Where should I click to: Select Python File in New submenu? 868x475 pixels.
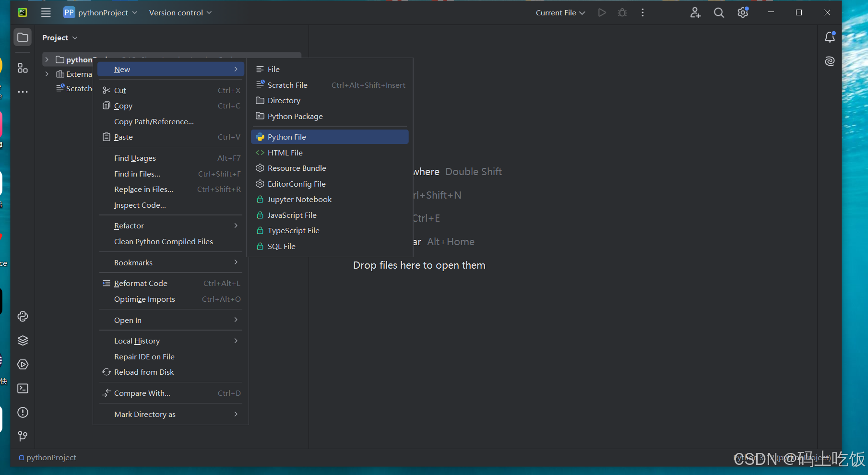330,137
